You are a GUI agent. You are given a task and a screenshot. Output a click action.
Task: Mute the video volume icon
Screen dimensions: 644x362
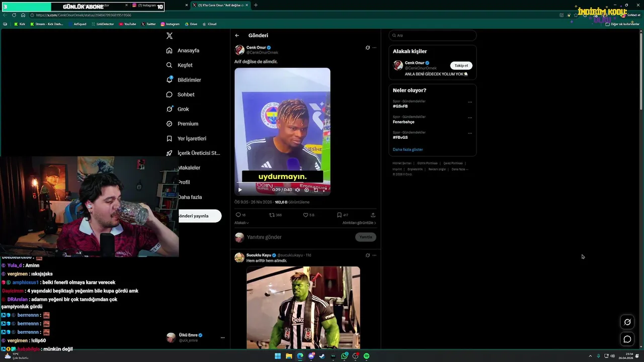tap(297, 190)
